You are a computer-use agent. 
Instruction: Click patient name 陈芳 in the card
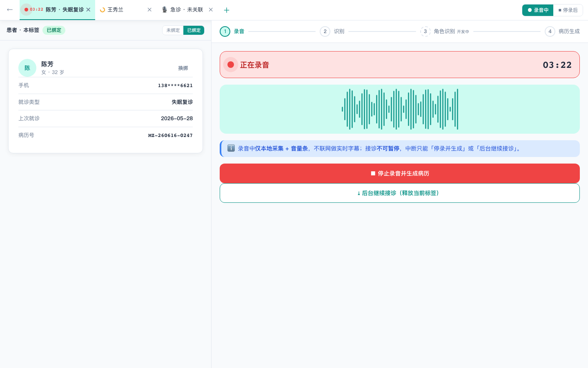47,64
